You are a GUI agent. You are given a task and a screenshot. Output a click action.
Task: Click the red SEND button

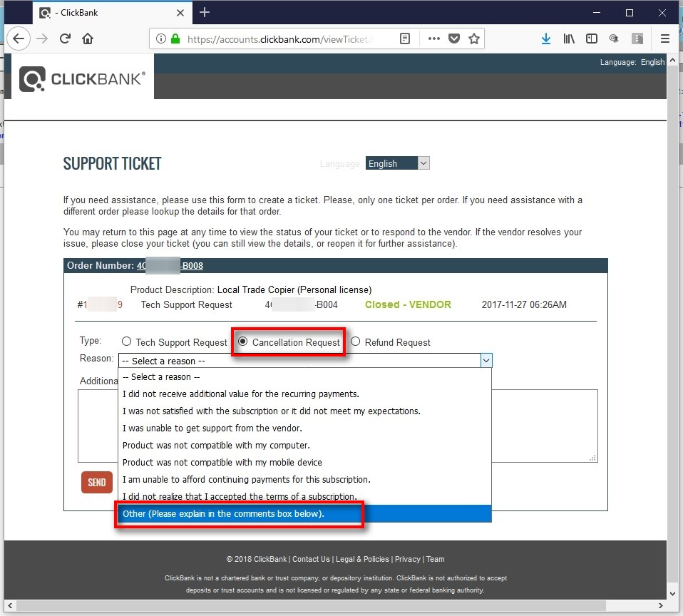(97, 482)
